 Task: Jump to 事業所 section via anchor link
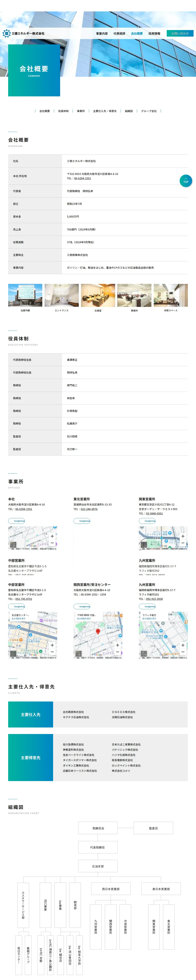click(81, 111)
